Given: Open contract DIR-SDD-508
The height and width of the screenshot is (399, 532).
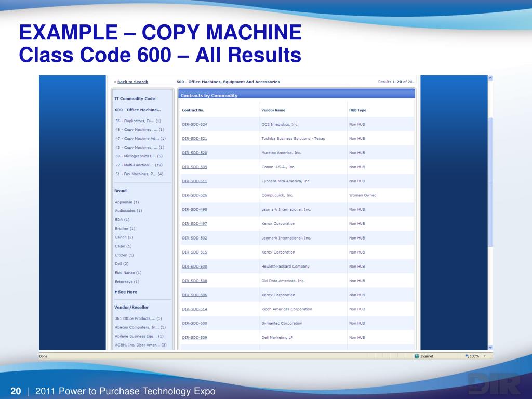Looking at the screenshot, I should pyautogui.click(x=194, y=281).
